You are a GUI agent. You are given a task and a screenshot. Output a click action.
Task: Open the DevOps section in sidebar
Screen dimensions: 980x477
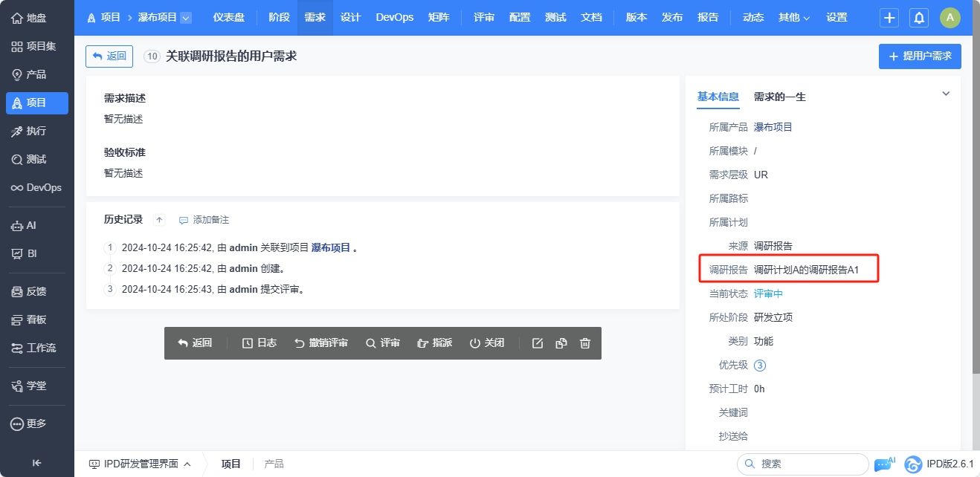(x=36, y=188)
